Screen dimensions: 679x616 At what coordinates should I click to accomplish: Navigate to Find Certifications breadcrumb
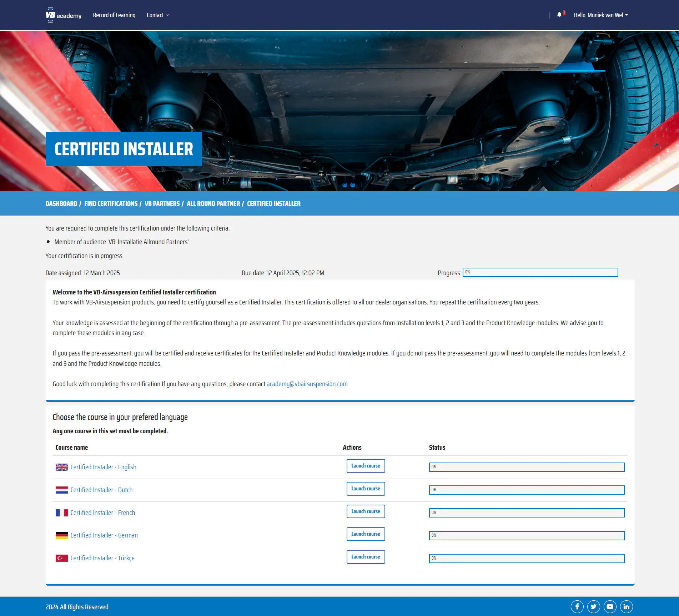pyautogui.click(x=111, y=204)
